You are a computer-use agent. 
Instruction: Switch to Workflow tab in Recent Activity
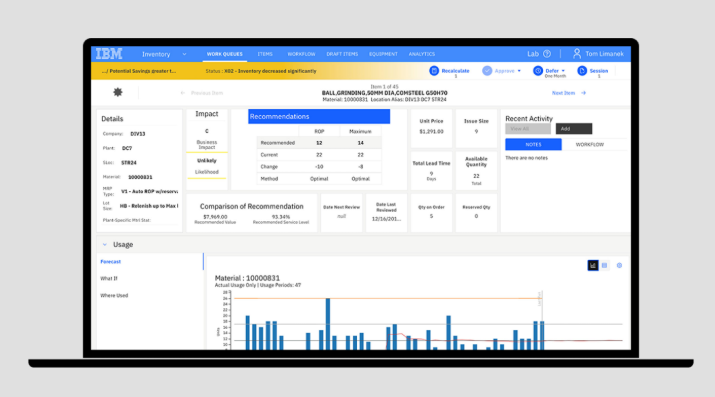(590, 144)
